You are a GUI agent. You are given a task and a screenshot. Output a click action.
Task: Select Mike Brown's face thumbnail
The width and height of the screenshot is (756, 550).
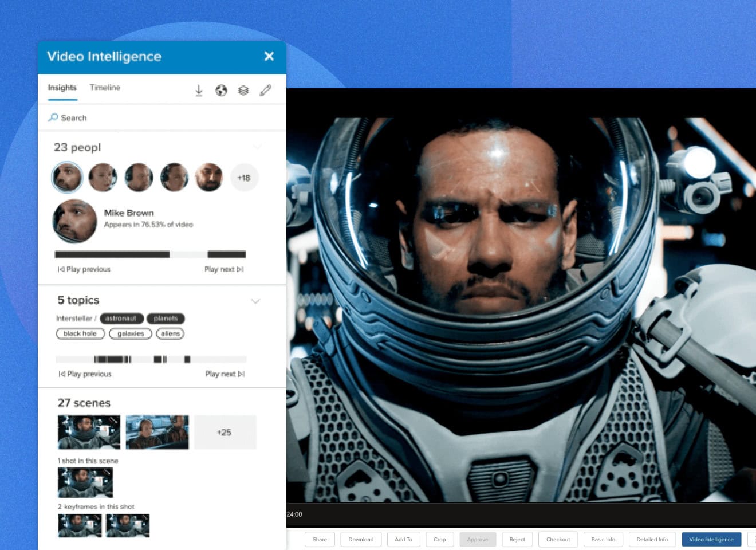point(74,221)
